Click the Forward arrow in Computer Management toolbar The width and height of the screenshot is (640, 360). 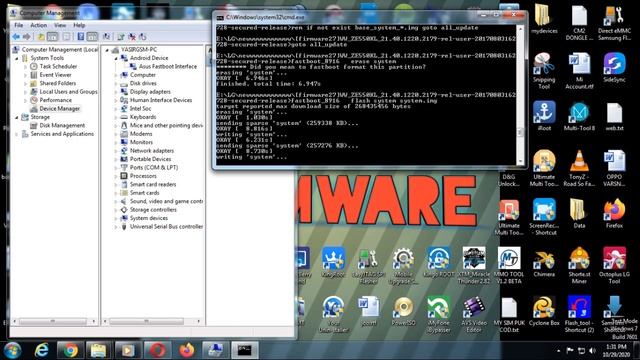(27, 37)
